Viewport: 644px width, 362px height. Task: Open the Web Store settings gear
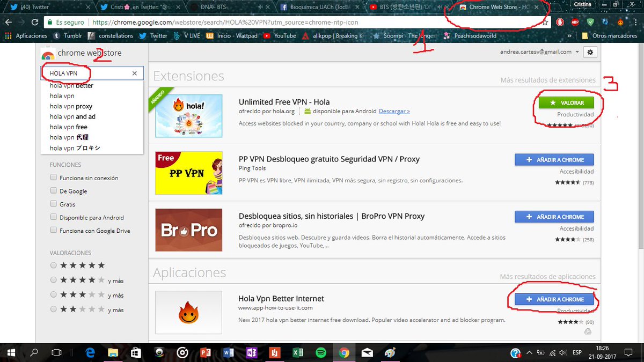click(591, 52)
